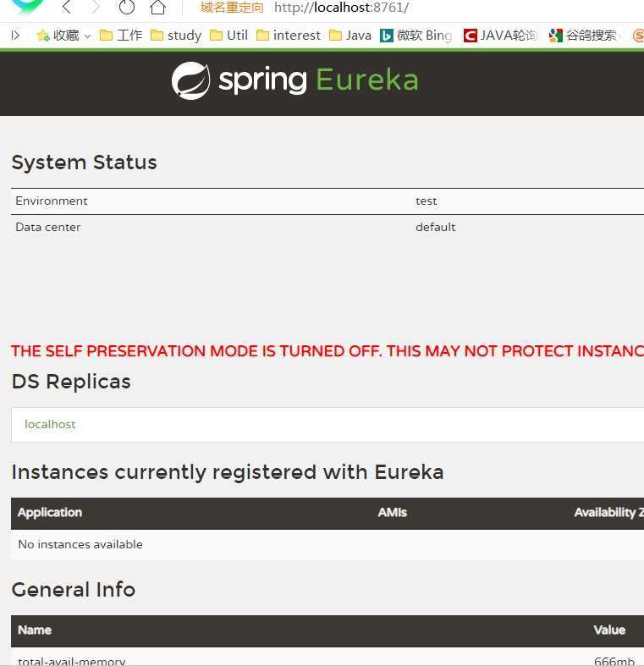Open the localhost DS replica link
This screenshot has width=644, height=666.
click(50, 424)
